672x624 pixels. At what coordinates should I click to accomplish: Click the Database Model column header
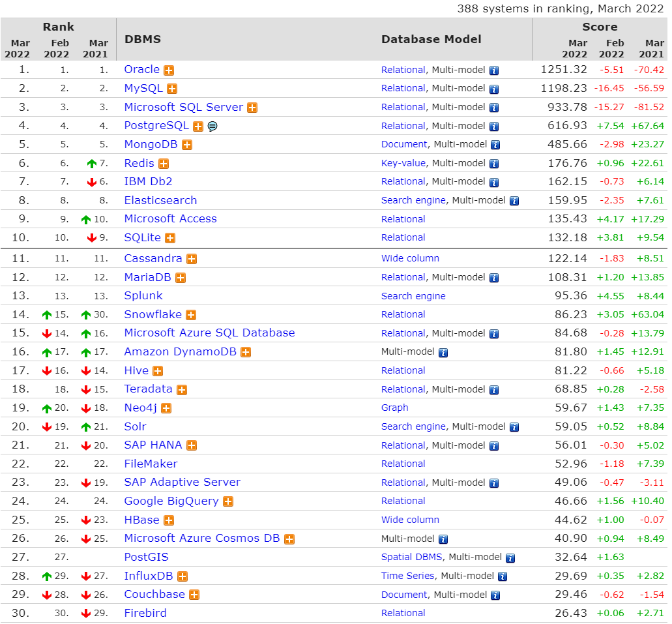pyautogui.click(x=431, y=40)
